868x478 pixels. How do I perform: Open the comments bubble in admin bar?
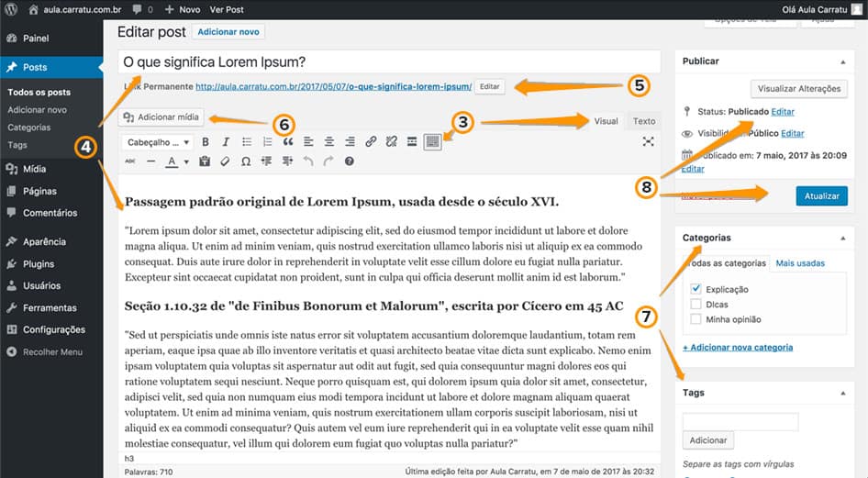[142, 9]
